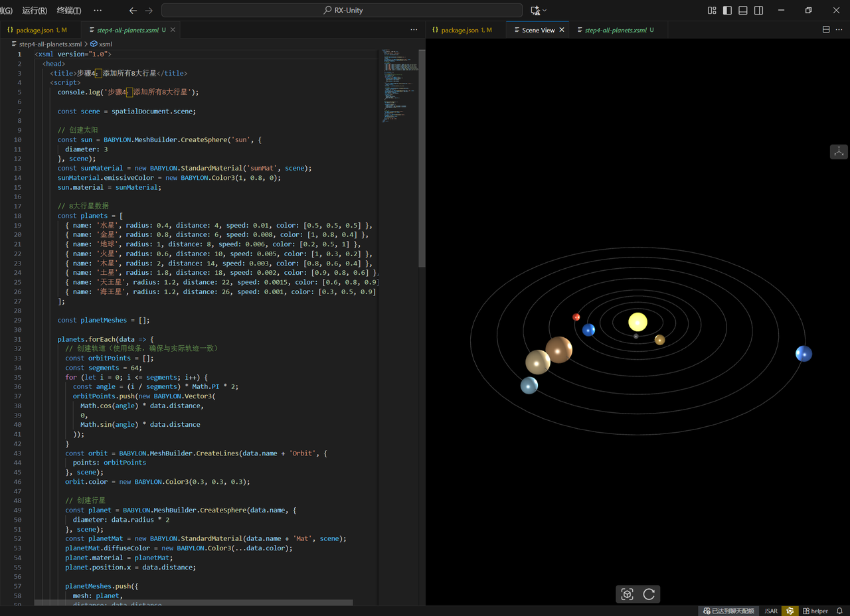Open the overflow menu dots in menu bar
850x616 pixels.
(98, 11)
